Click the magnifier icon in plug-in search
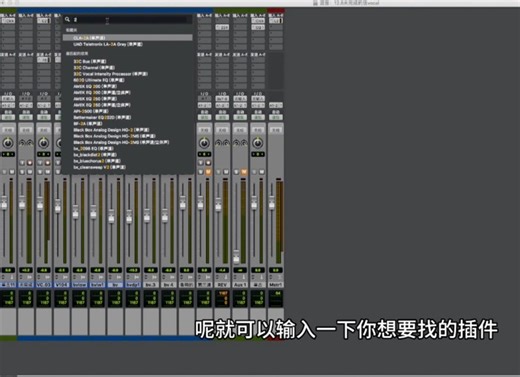Image resolution: width=520 pixels, height=377 pixels. [67, 20]
